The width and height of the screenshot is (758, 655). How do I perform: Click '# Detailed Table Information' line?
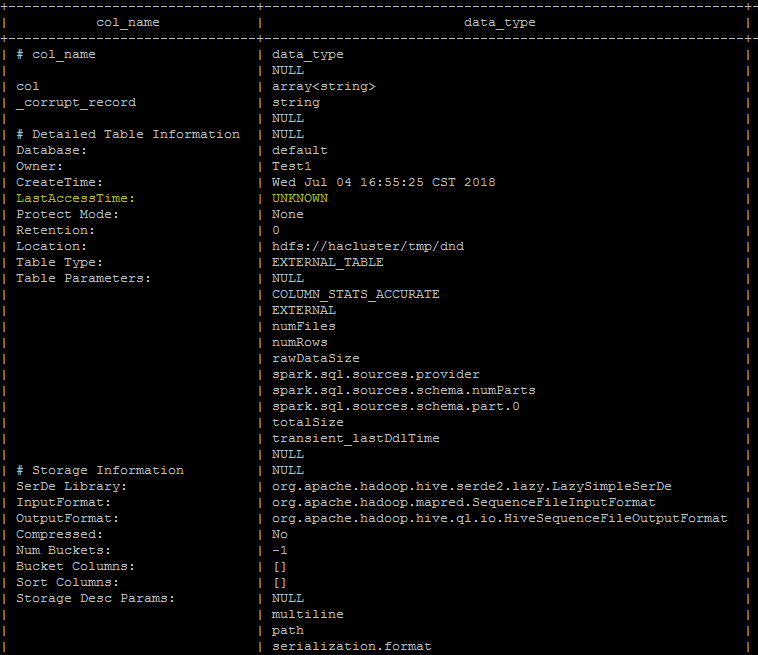click(128, 134)
